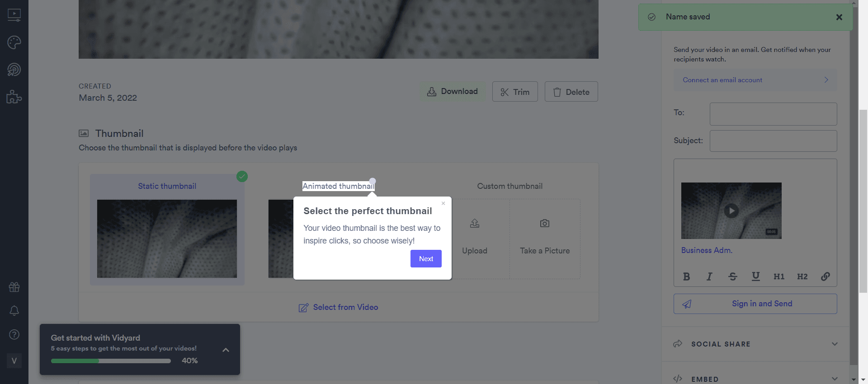Expand the Embed section
Image resolution: width=868 pixels, height=384 pixels.
(755, 379)
